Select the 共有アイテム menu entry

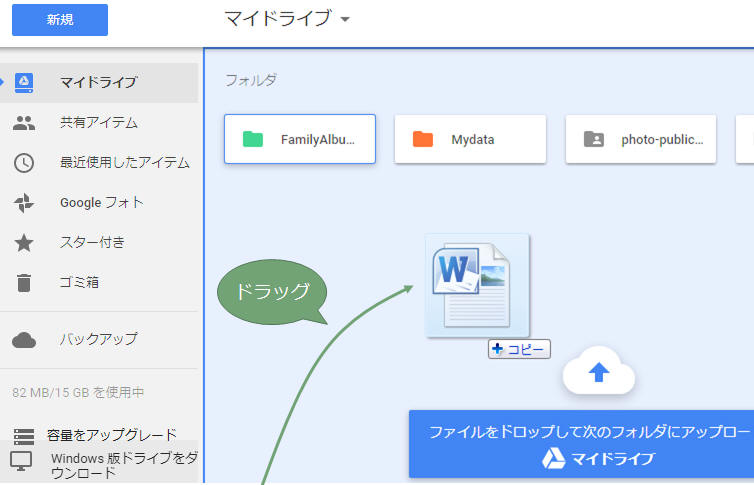click(98, 122)
